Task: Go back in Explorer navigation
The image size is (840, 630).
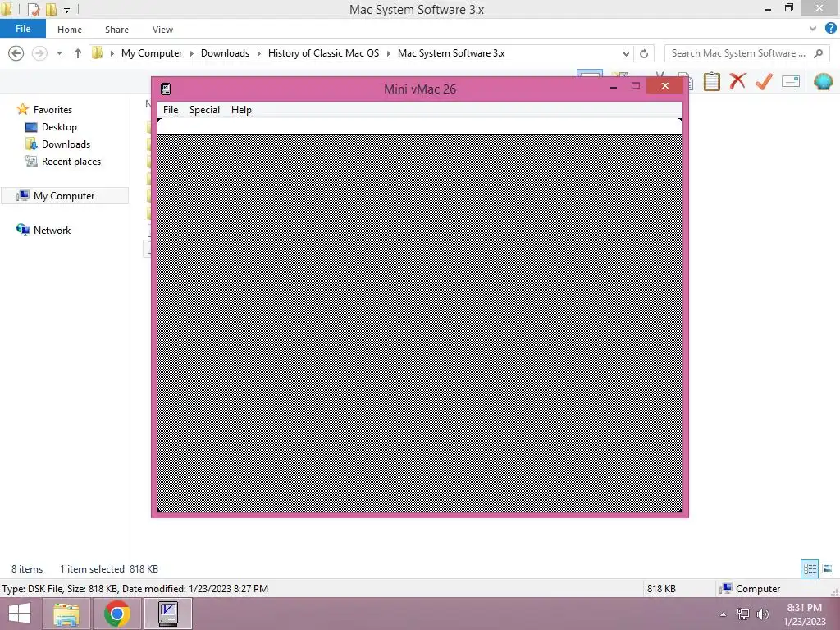Action: tap(16, 53)
